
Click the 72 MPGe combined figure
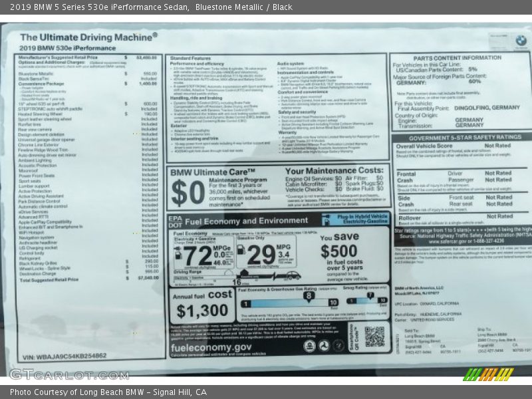198,256
